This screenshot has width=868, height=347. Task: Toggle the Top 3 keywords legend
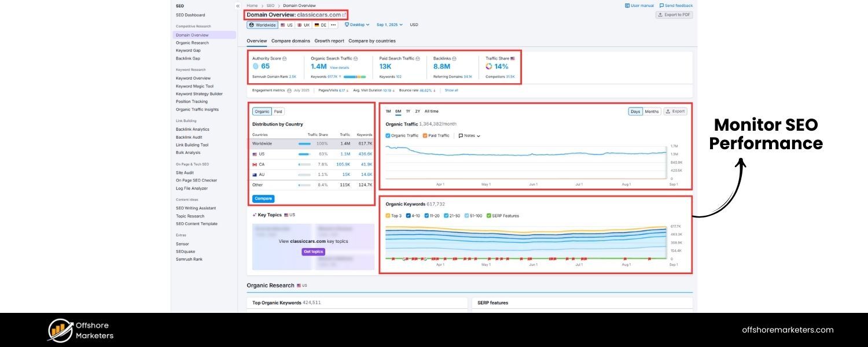[x=387, y=215]
